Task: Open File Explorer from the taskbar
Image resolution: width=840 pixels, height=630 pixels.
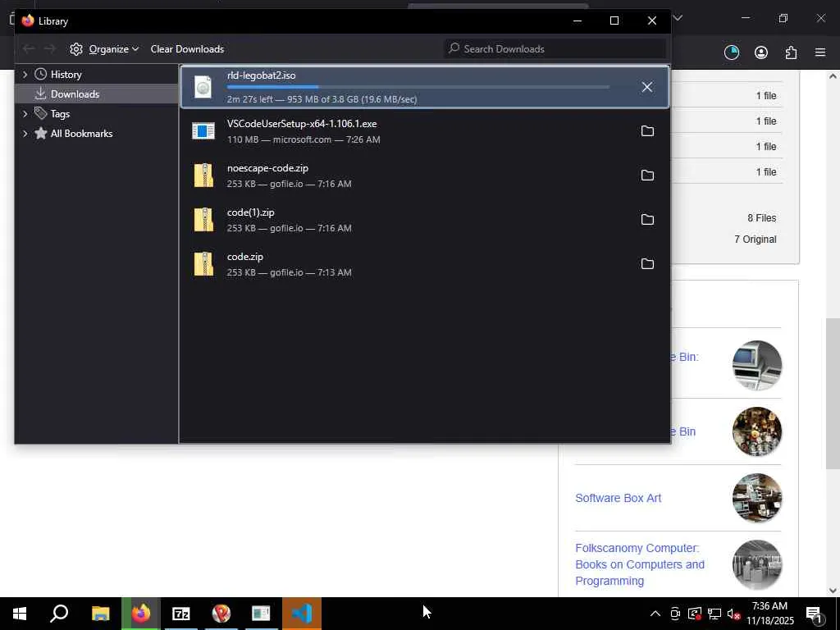Action: 100,614
